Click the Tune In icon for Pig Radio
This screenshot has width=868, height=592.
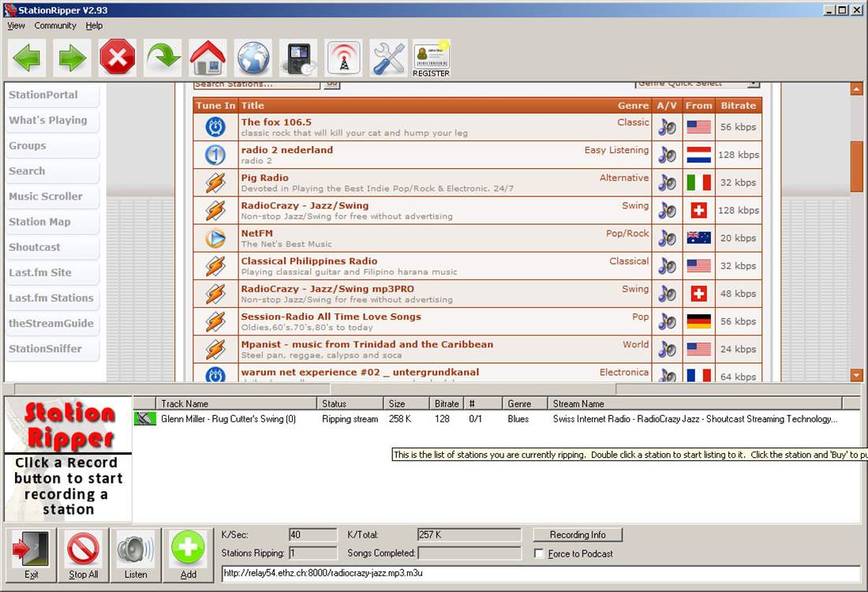[215, 182]
